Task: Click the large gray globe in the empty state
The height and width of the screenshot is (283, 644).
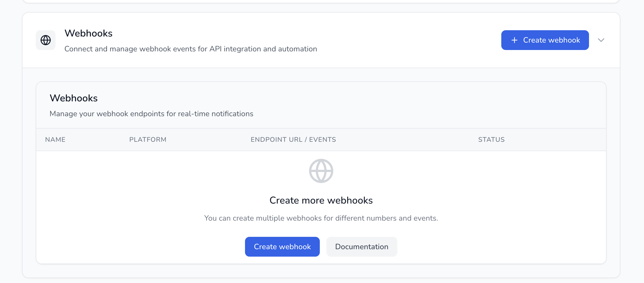Action: click(321, 171)
